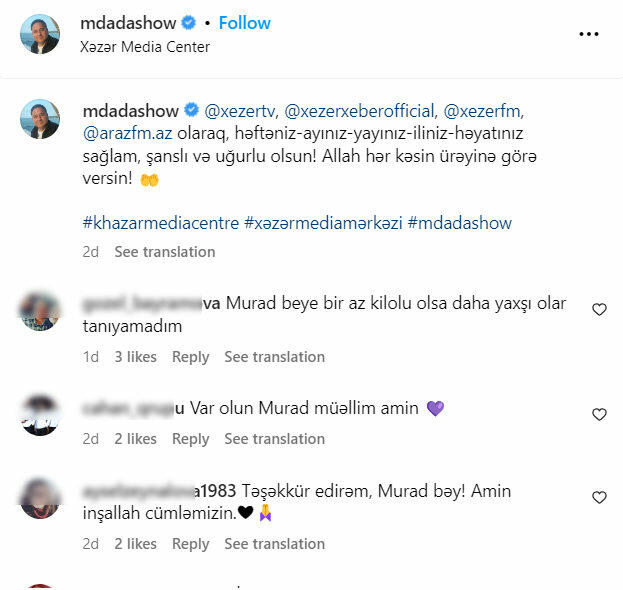Viewport: 623px width, 590px height.
Task: Open the @xezerxeberofficial mention
Action: [x=361, y=111]
